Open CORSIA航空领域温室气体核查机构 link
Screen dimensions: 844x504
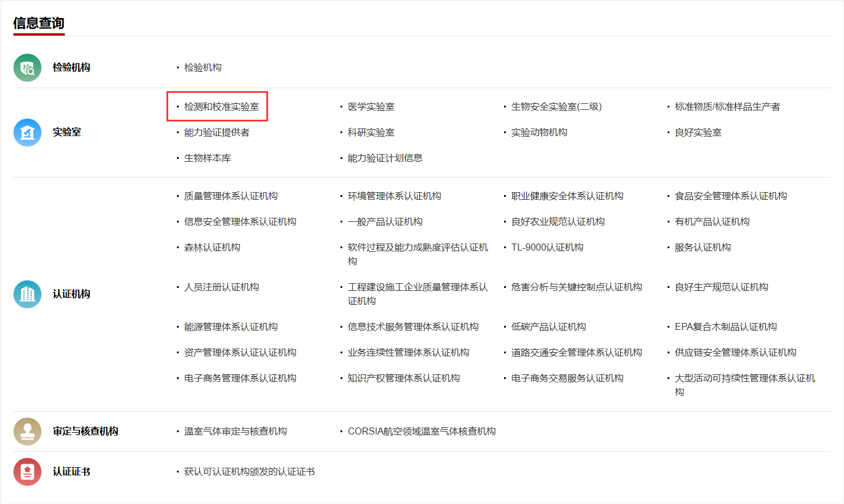(421, 432)
